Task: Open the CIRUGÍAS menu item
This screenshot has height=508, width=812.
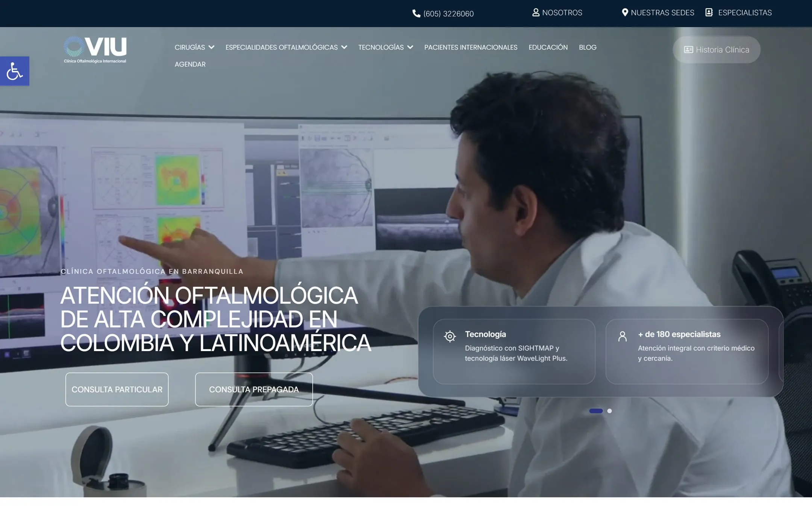Action: [190, 47]
